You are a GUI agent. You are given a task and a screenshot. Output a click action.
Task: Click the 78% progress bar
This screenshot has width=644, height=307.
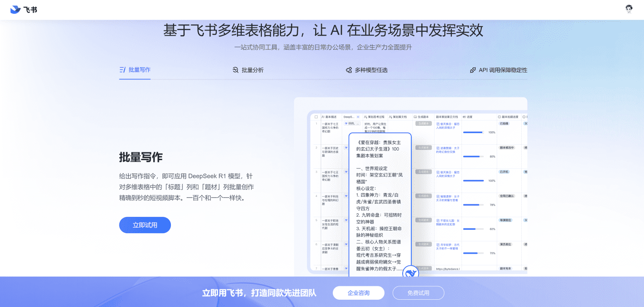point(474,205)
